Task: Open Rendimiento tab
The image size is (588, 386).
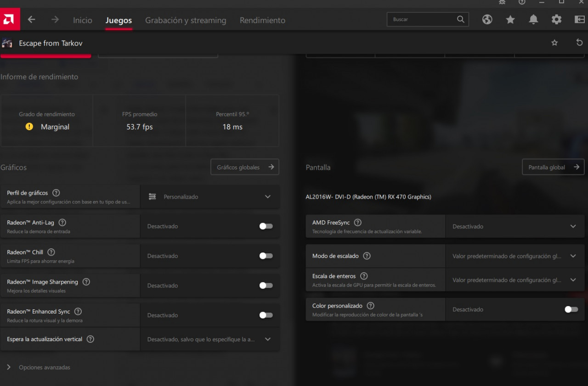Action: [x=262, y=20]
